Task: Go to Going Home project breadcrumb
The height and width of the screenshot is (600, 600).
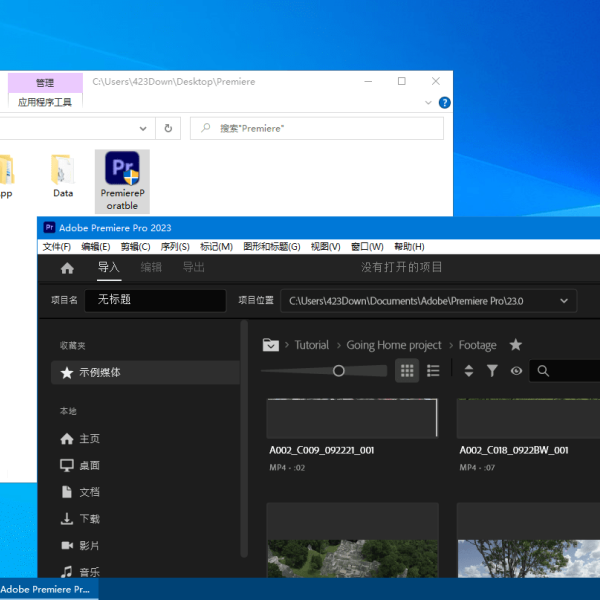Action: pos(394,345)
